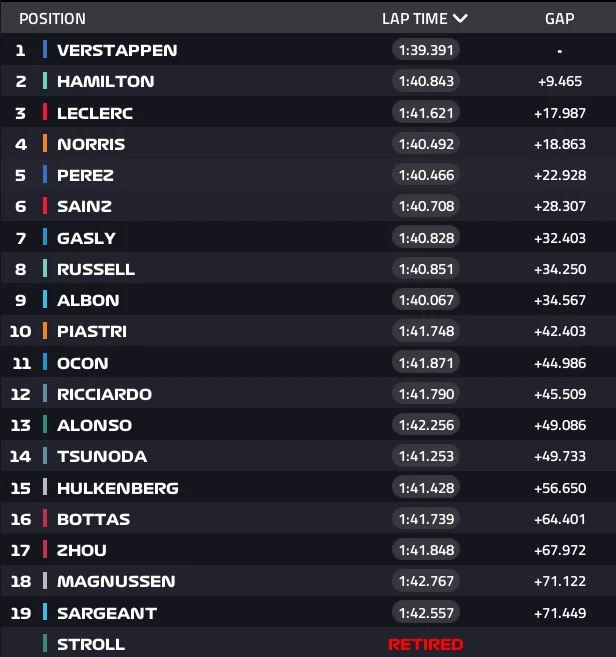Image resolution: width=616 pixels, height=657 pixels.
Task: Click Verstappen's 1:39.391 lap time pill
Action: point(425,50)
